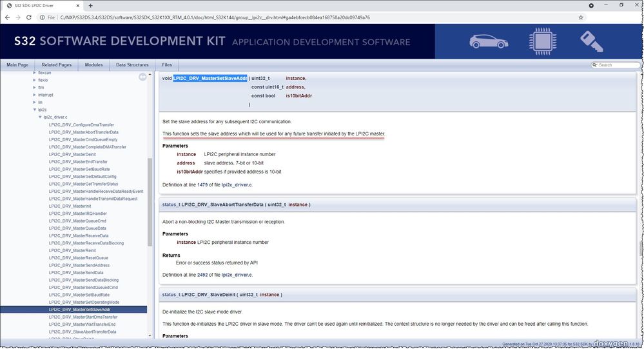
Task: Go back to the previous browser page
Action: coord(7,17)
